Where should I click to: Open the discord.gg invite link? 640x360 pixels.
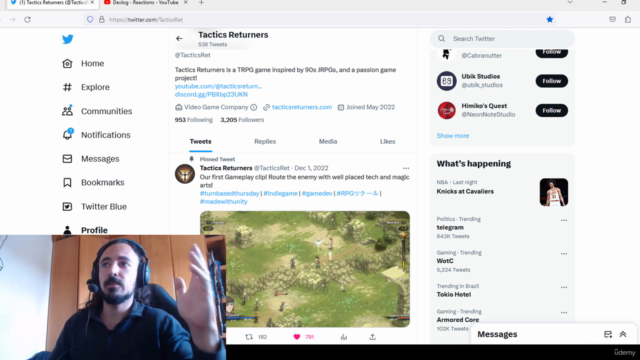point(211,94)
